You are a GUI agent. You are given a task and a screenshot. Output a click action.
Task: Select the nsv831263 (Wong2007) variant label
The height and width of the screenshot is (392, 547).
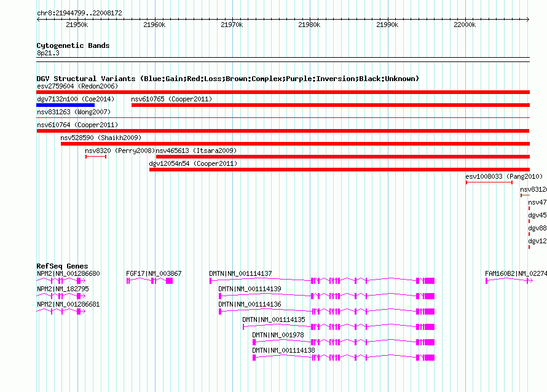74,112
